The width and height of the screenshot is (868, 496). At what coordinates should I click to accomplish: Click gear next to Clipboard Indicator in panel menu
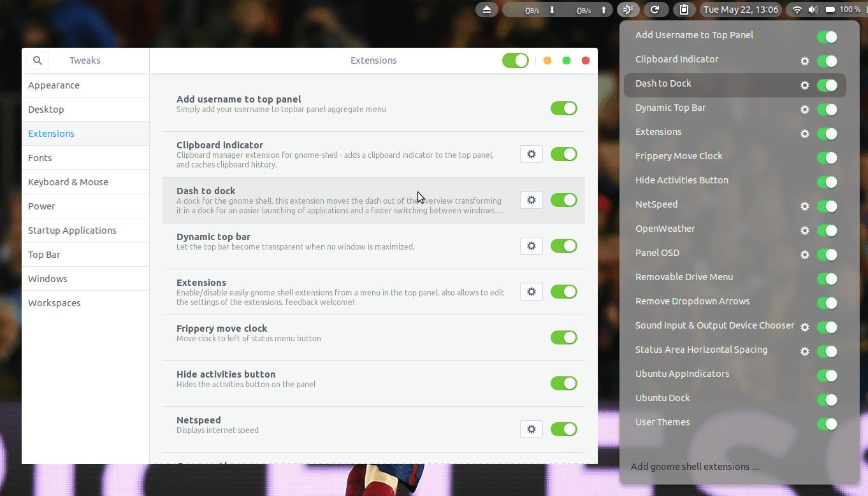click(805, 61)
